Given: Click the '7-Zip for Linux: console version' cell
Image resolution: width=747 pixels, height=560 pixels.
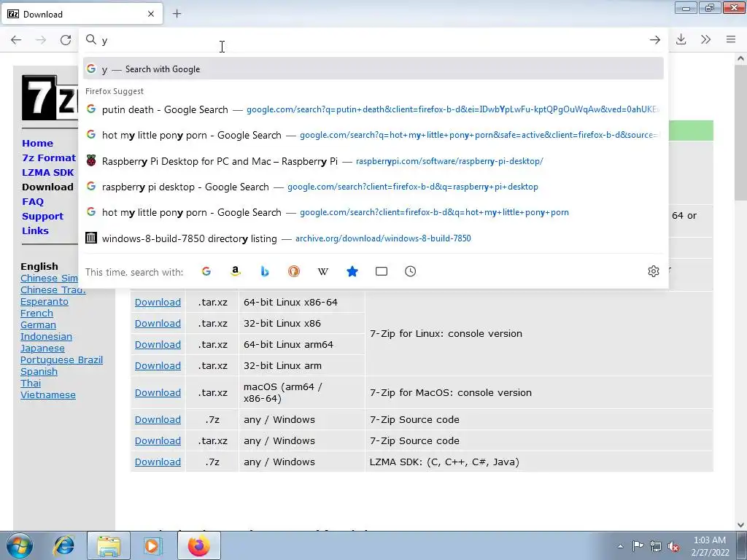Looking at the screenshot, I should tap(539, 334).
